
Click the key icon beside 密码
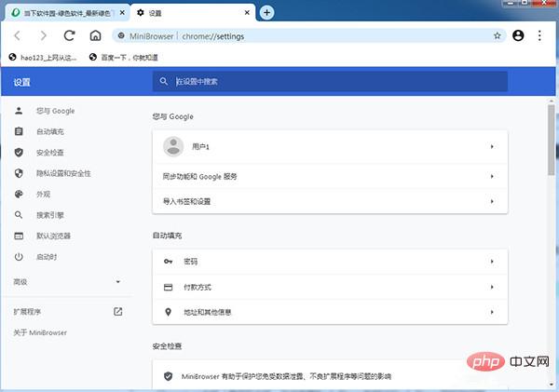tap(168, 262)
